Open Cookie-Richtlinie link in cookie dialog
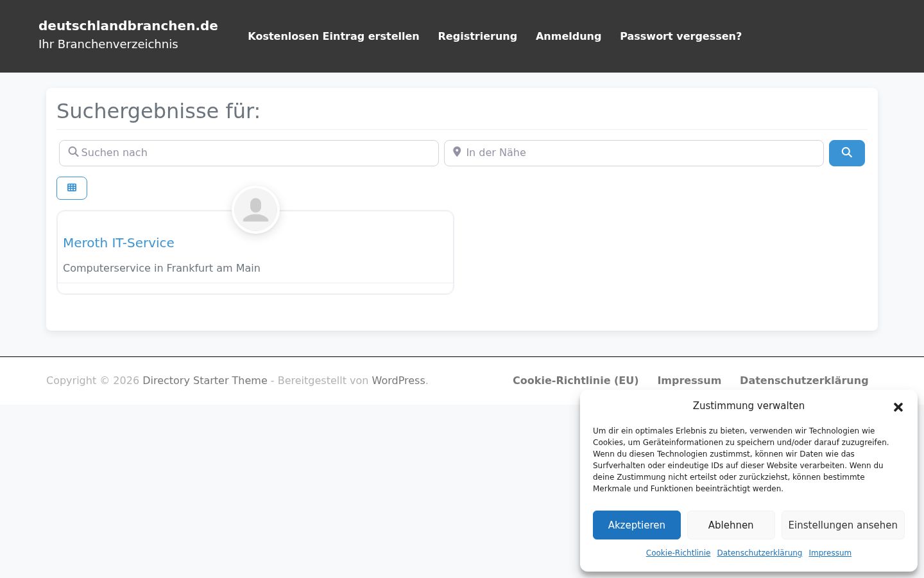The image size is (924, 578). pyautogui.click(x=678, y=553)
